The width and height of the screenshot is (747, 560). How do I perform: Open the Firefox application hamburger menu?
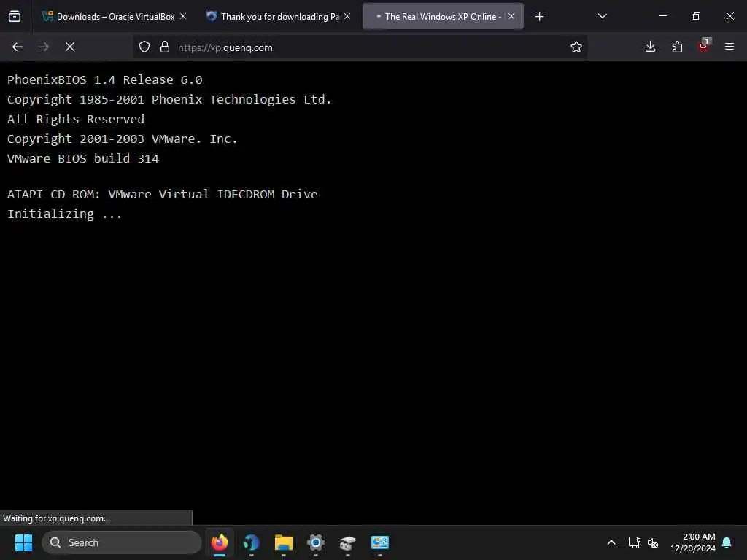point(729,47)
